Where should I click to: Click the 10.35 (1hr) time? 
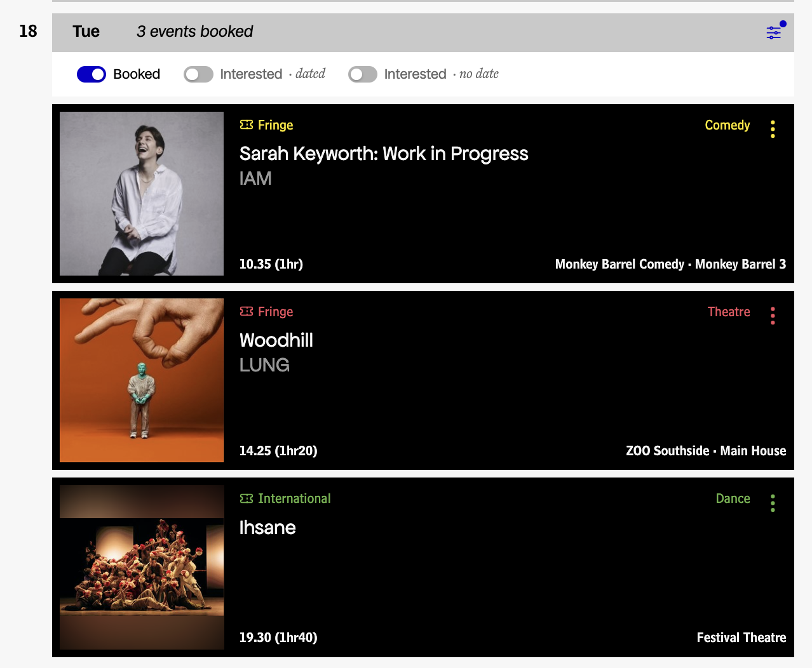271,264
